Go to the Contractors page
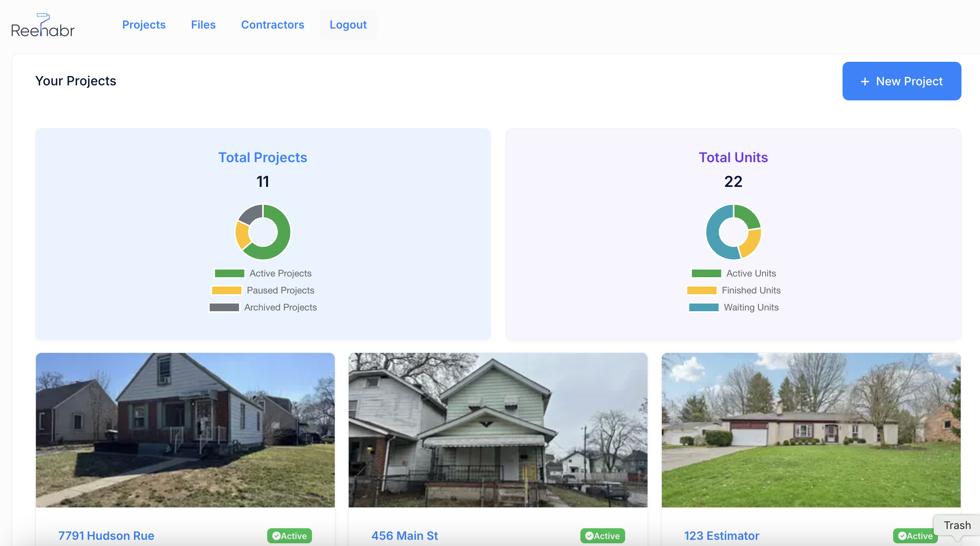980x546 pixels. coord(273,25)
